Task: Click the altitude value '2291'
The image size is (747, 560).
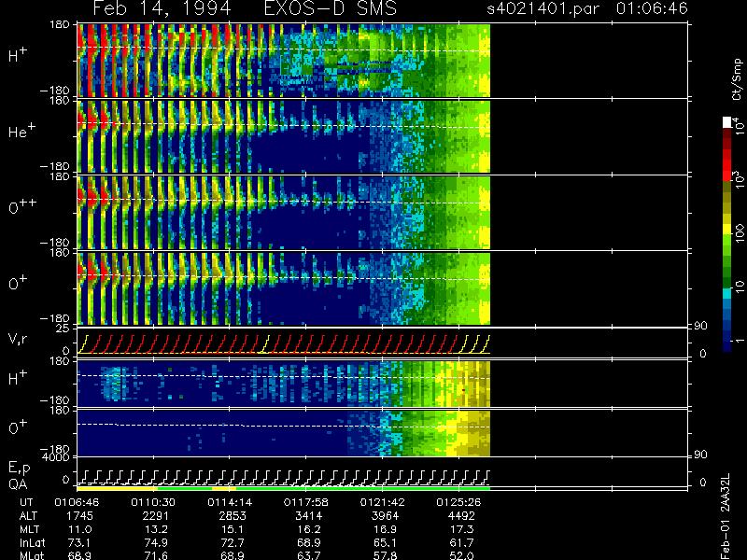Action: (x=156, y=516)
